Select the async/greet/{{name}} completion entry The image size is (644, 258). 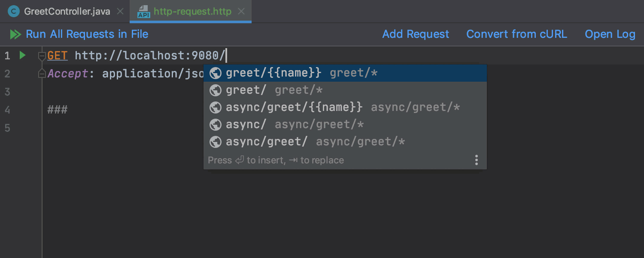pos(294,107)
